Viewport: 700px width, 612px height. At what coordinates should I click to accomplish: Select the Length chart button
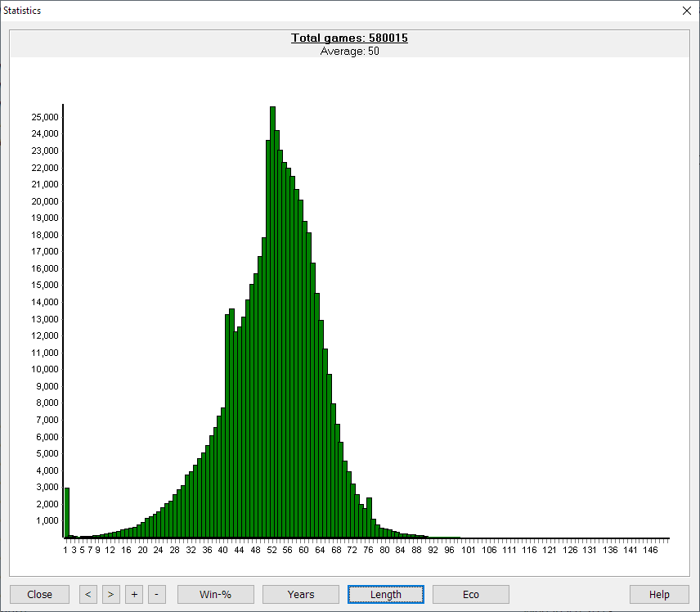pos(386,594)
